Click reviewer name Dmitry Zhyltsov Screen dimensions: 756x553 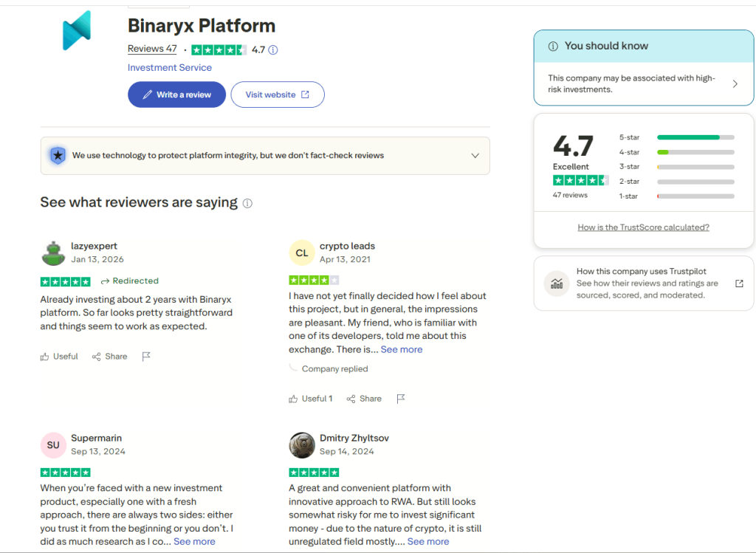pyautogui.click(x=354, y=439)
